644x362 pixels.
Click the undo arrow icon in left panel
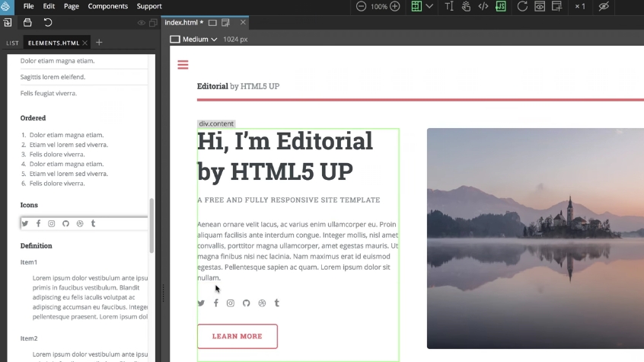(48, 23)
